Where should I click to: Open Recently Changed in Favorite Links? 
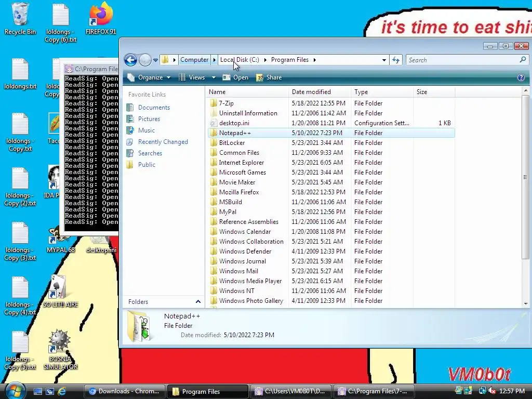(163, 142)
